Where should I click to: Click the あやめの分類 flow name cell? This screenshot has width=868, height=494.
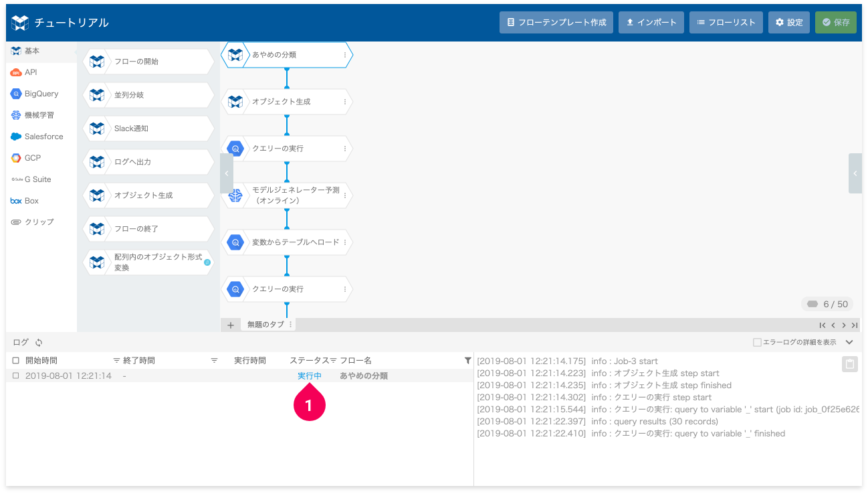click(364, 376)
